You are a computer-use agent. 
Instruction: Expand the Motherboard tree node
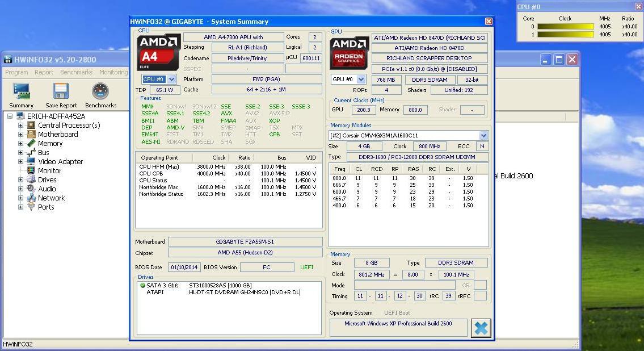coord(20,134)
